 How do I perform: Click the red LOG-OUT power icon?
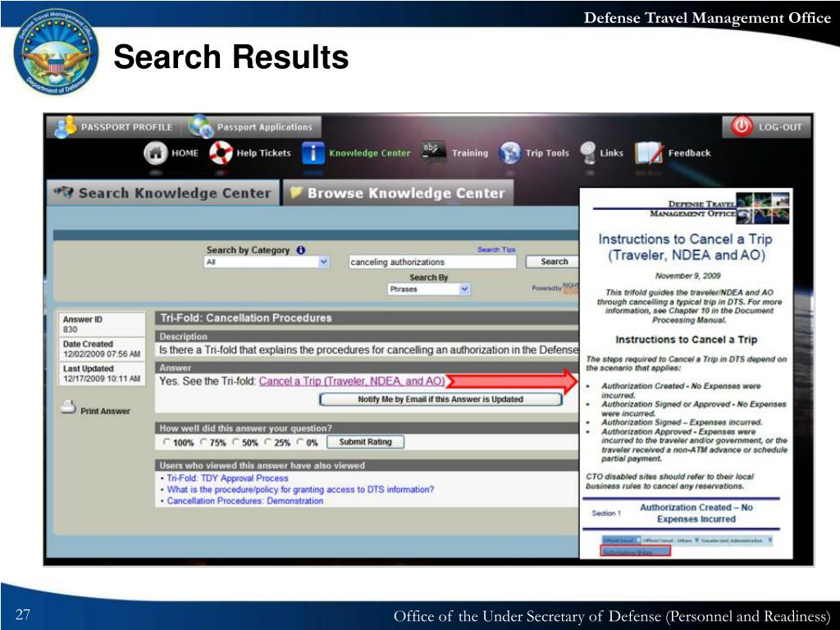coord(742,126)
